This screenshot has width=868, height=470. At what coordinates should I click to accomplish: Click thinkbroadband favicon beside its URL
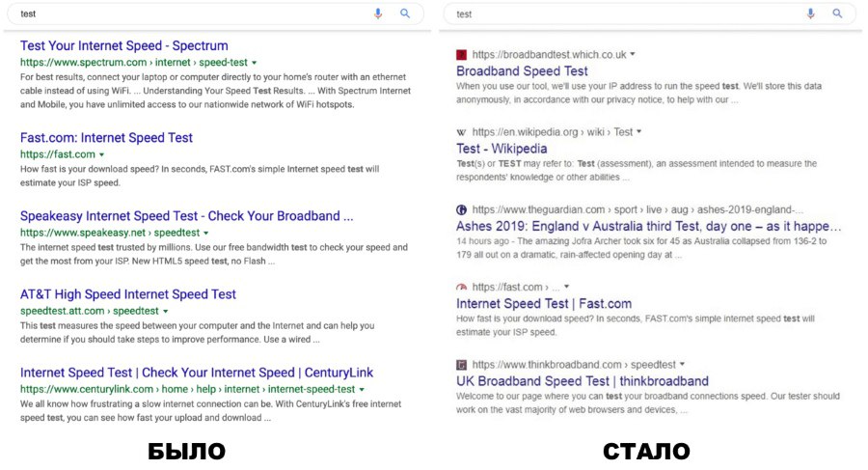tap(461, 365)
